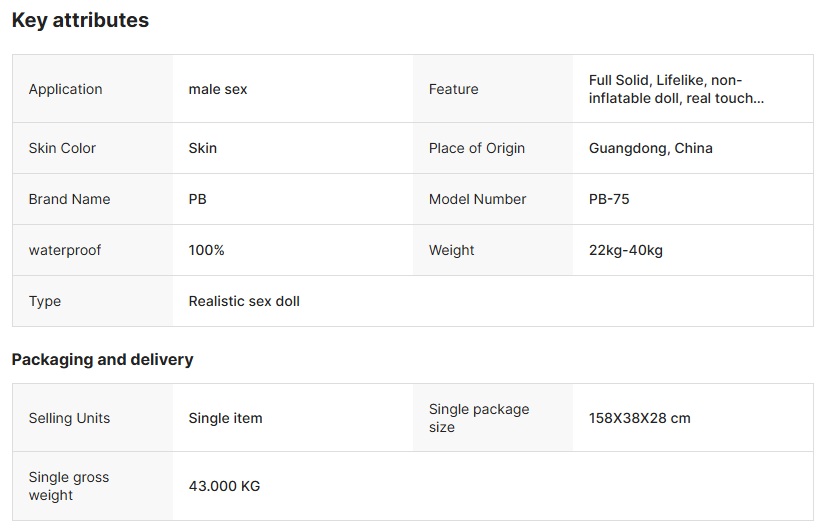Select the Weight value 22kg-40kg
829x530 pixels.
(625, 250)
